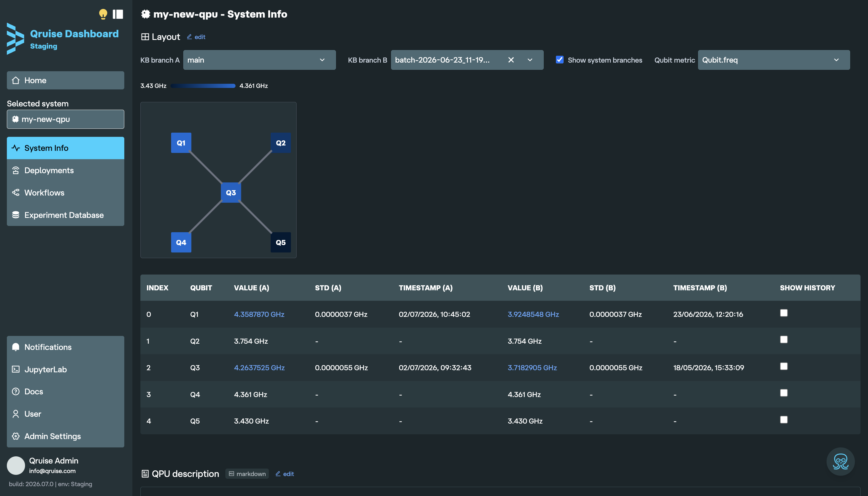Open Docs from sidebar

(65, 391)
